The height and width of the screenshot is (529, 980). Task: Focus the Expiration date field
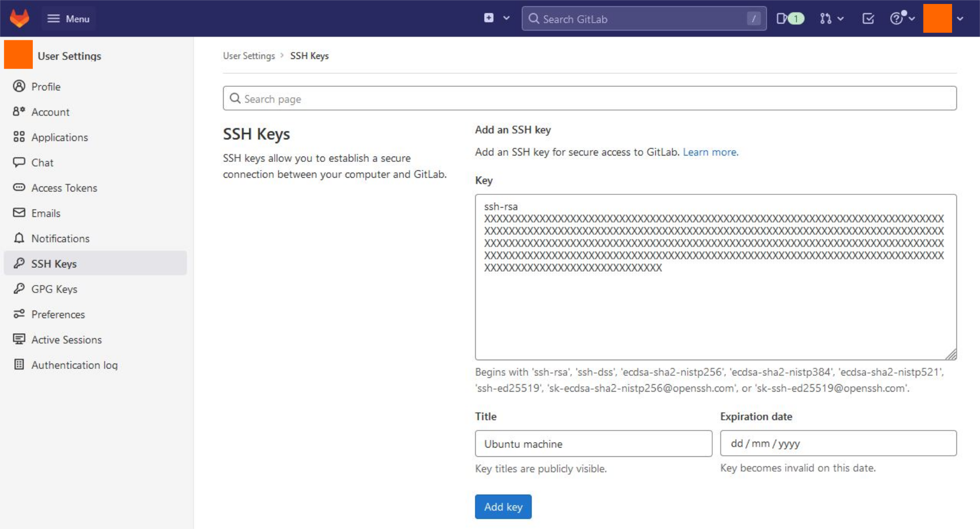pos(838,444)
